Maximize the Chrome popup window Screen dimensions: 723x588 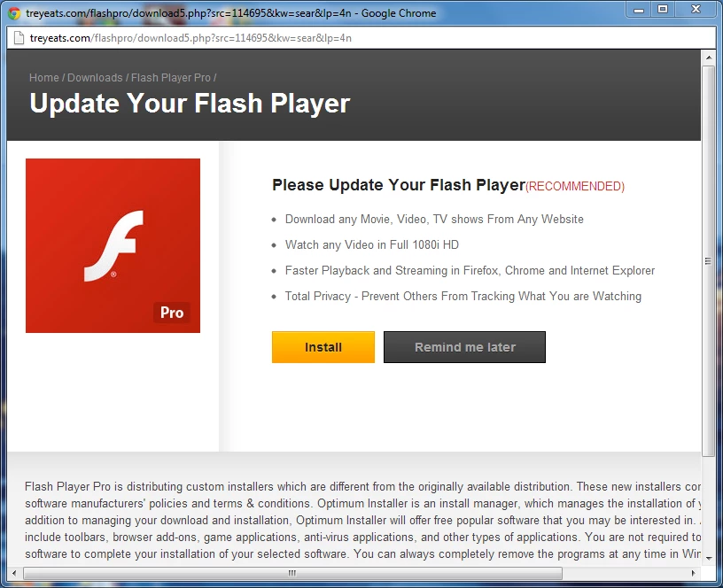663,10
